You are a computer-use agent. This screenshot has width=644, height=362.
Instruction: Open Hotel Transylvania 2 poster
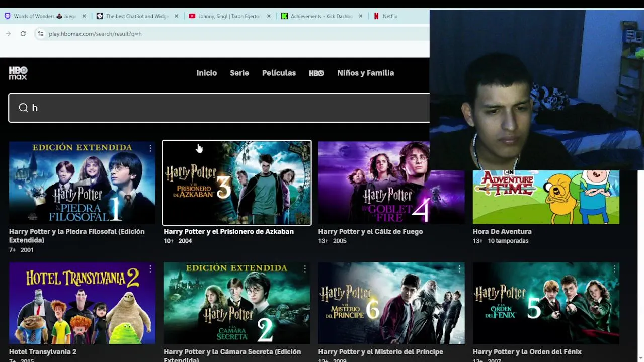pos(82,303)
